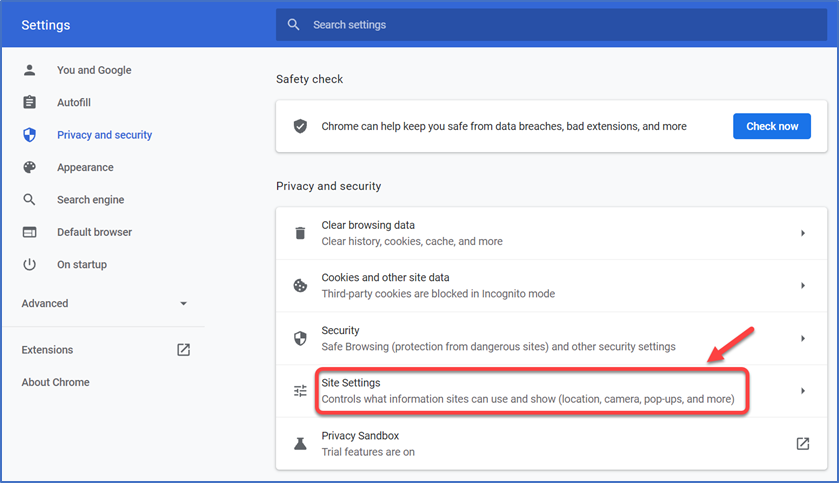Expand the Advanced section arrow

point(184,303)
